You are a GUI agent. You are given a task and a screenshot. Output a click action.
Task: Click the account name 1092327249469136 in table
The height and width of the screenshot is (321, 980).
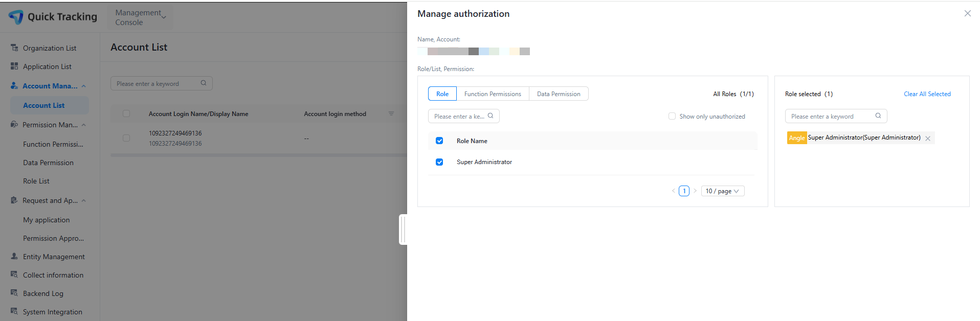pyautogui.click(x=175, y=133)
